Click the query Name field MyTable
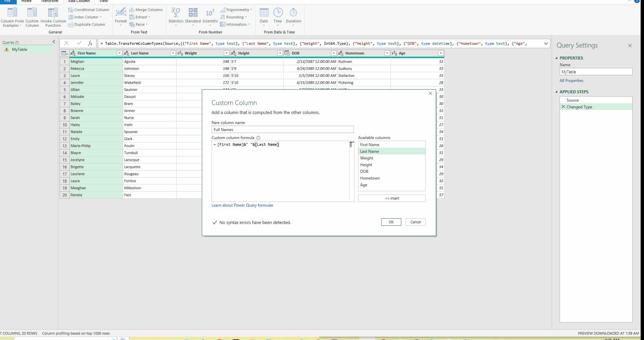Viewport: 644px width, 340px height. 596,72
